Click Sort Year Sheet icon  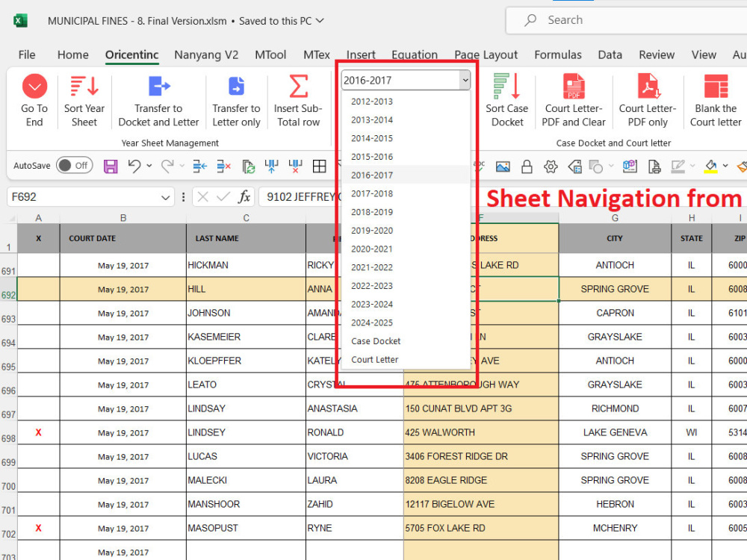[x=84, y=87]
